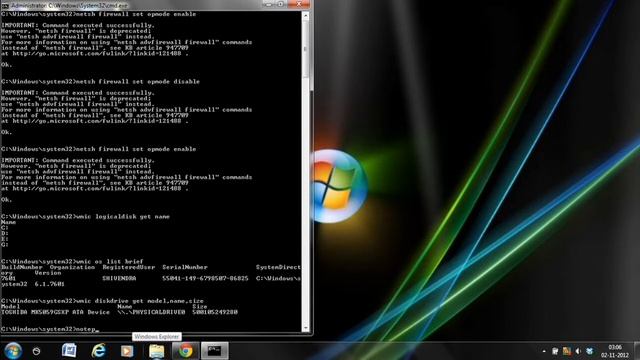Open the clock showing 03:06
Viewport: 640px width, 360px height.
[615, 347]
